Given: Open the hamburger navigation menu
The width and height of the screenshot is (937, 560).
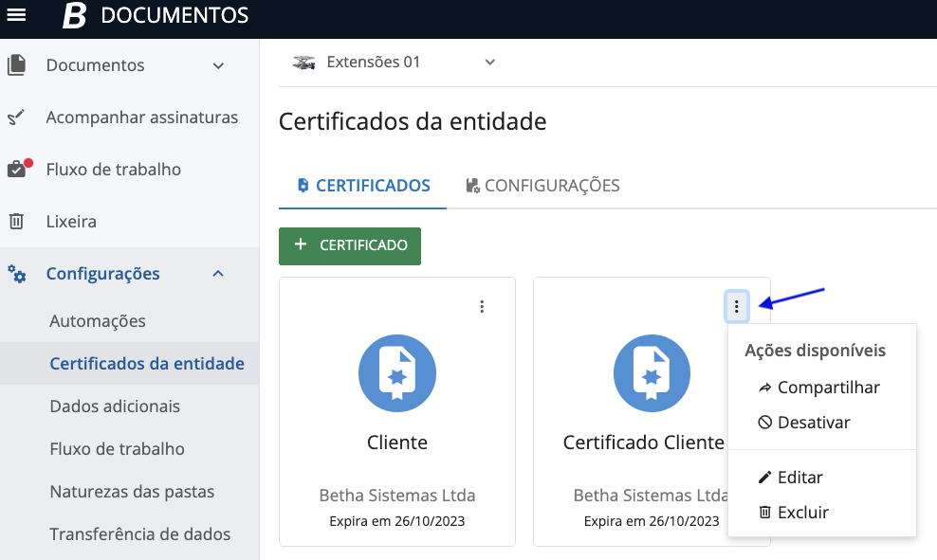Looking at the screenshot, I should (x=16, y=15).
